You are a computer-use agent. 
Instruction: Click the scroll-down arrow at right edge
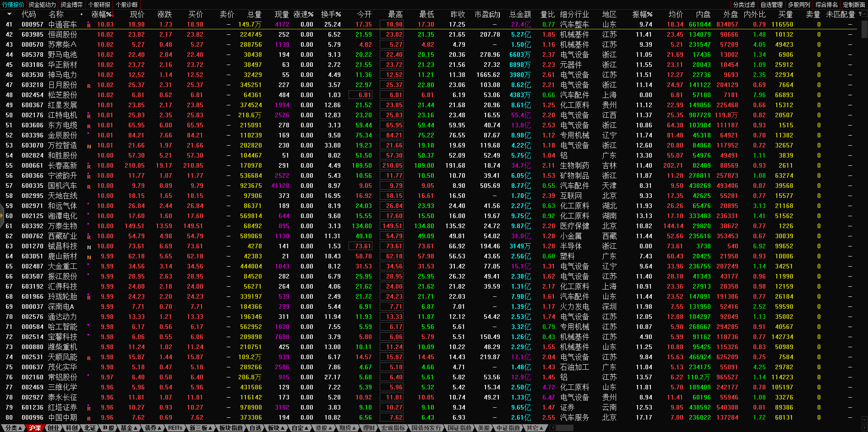pyautogui.click(x=864, y=420)
